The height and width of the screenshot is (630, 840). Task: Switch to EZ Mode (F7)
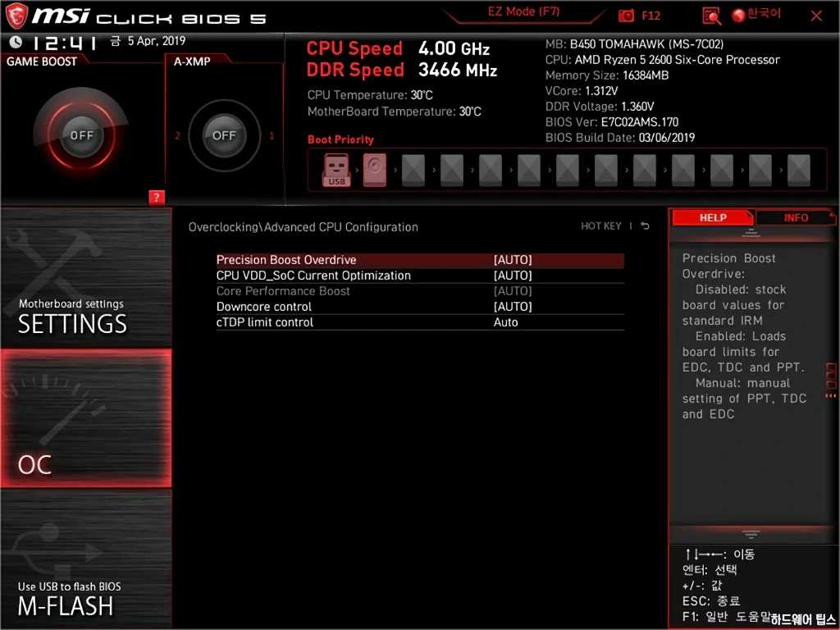[x=523, y=11]
